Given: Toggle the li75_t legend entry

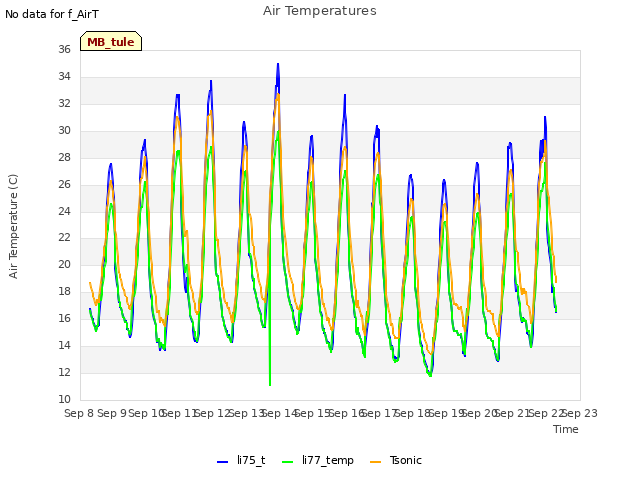Looking at the screenshot, I should point(241,460).
